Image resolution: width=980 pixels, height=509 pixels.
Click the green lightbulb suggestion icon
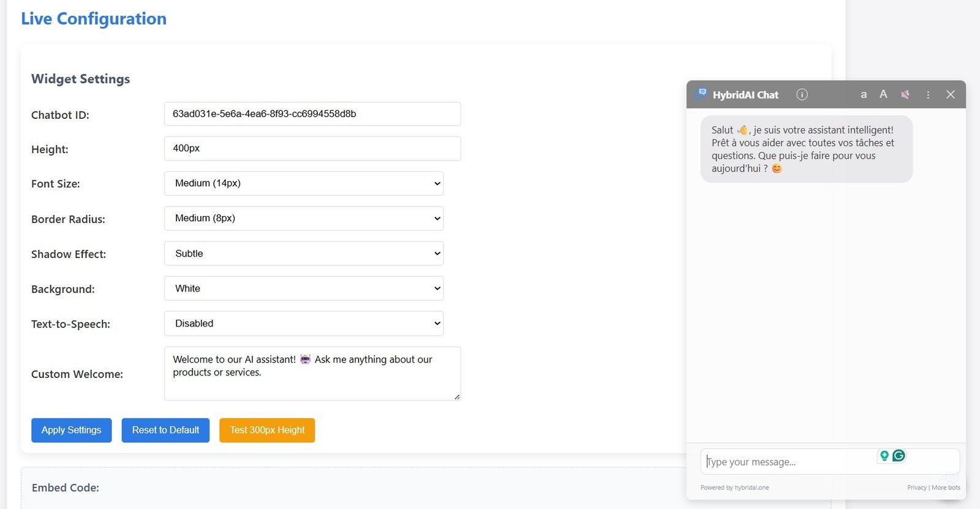tap(884, 455)
